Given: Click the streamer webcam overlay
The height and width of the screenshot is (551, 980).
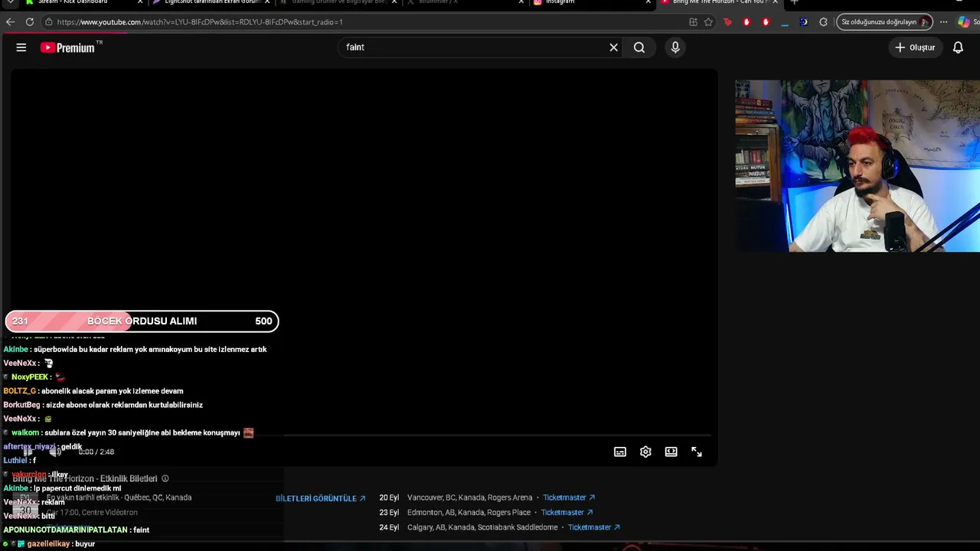Looking at the screenshot, I should click(x=857, y=166).
